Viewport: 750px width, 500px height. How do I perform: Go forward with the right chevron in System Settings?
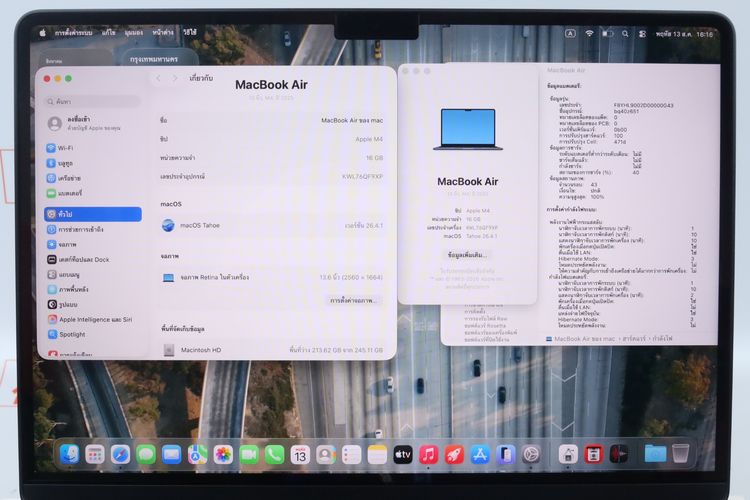[x=175, y=78]
